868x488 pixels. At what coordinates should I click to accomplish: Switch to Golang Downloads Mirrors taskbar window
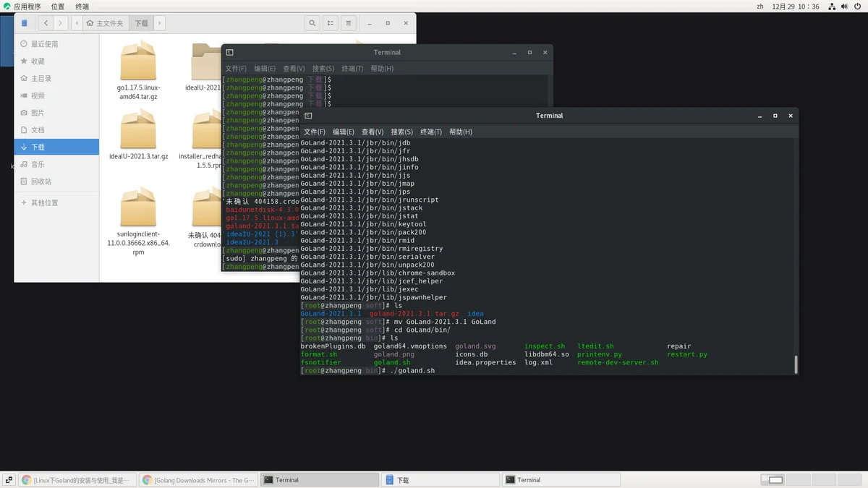coord(198,480)
